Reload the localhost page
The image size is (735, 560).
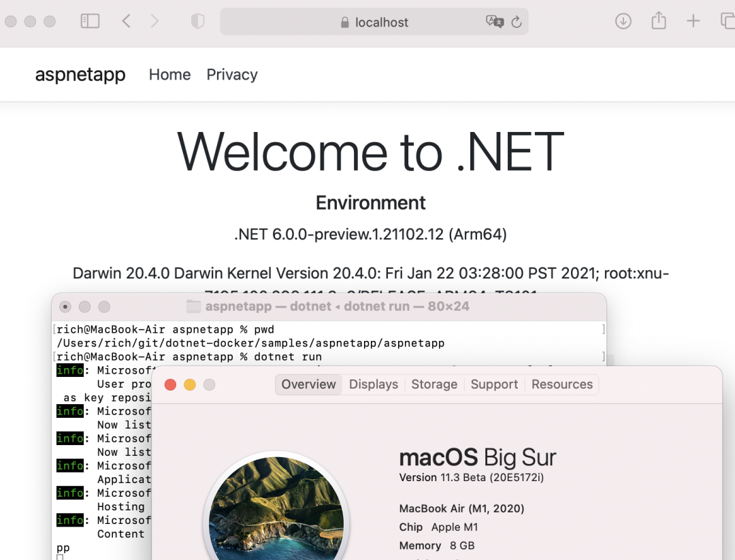point(517,22)
